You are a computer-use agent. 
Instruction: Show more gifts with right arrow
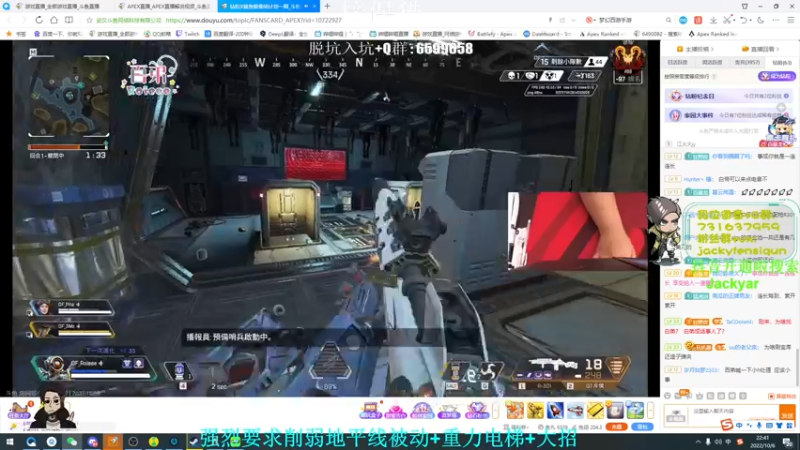[650, 410]
